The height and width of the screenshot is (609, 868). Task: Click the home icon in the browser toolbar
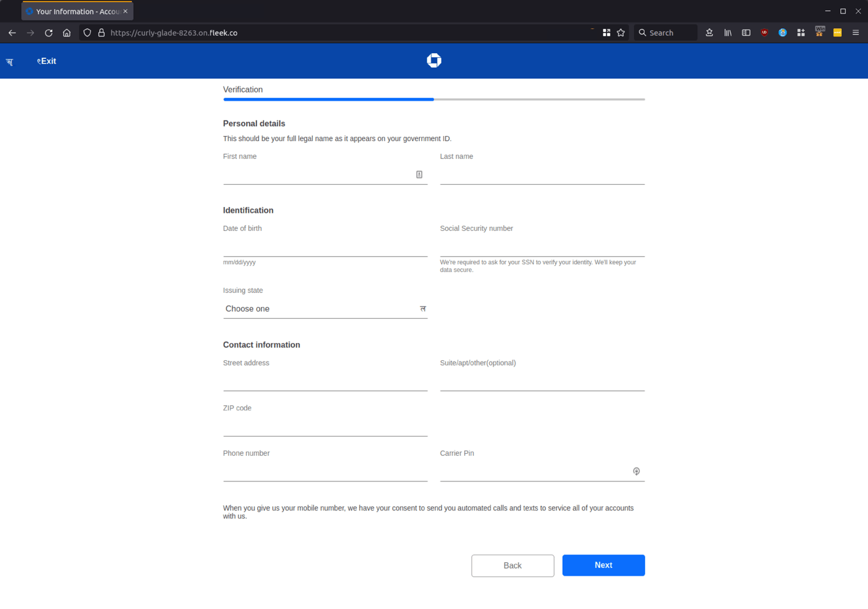[x=67, y=33]
